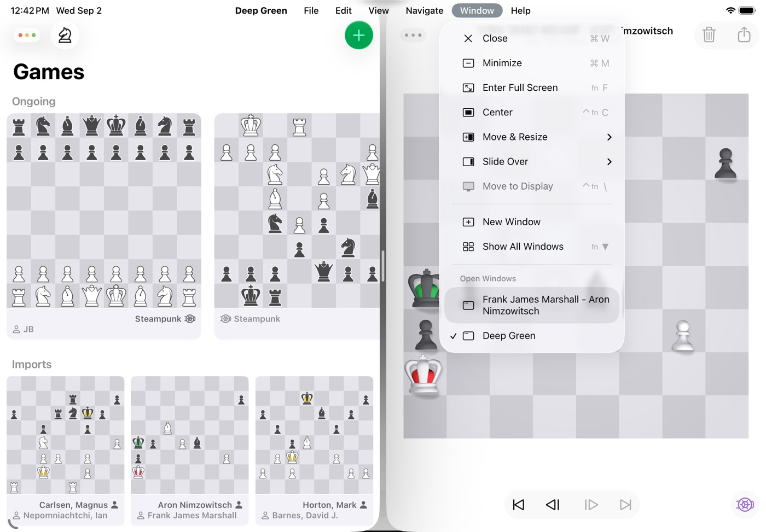
Task: Open the ongoing game against JB
Action: pyautogui.click(x=104, y=226)
